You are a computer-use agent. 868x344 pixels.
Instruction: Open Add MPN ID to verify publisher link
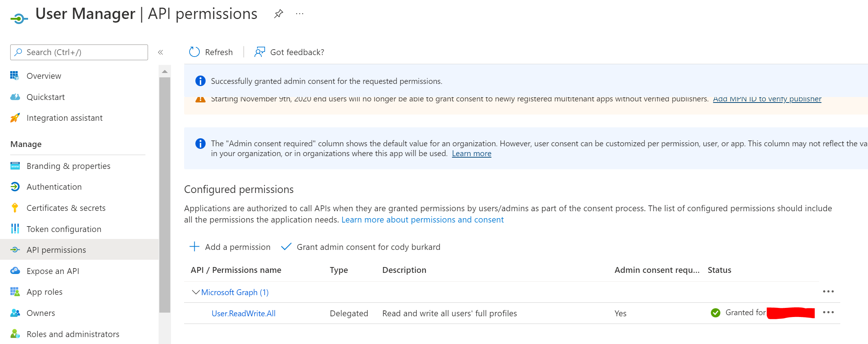pos(767,100)
